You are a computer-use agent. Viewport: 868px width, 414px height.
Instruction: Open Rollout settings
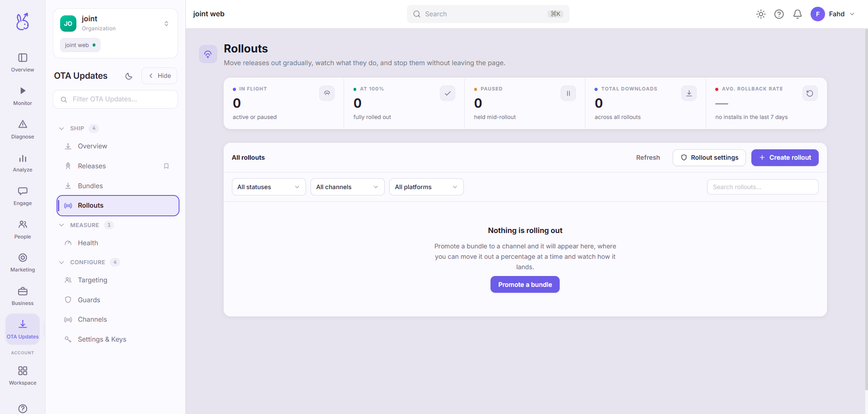click(709, 157)
